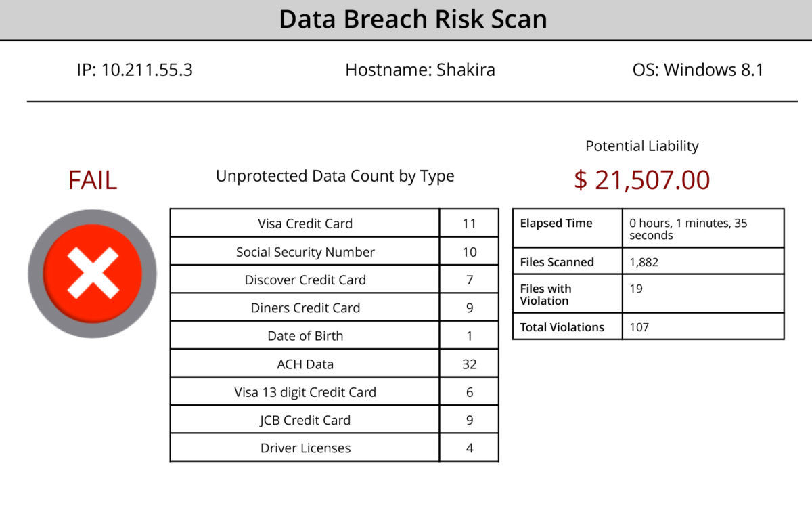Click the Hostname: Shakira text
Image resolution: width=812 pixels, height=508 pixels.
pos(420,70)
